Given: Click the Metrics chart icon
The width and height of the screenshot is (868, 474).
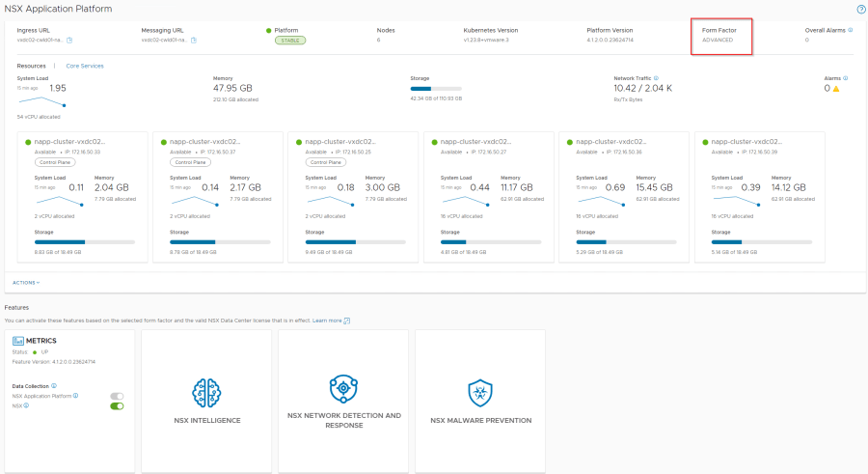Looking at the screenshot, I should coord(17,341).
